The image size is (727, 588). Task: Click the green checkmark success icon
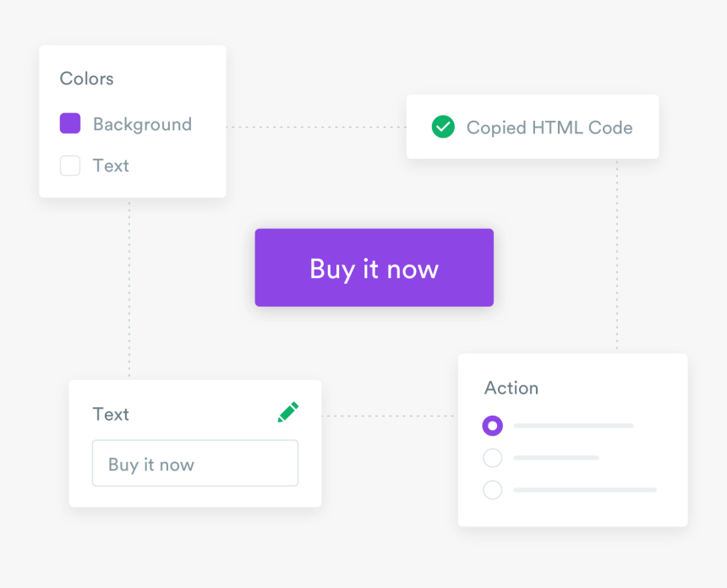[443, 127]
